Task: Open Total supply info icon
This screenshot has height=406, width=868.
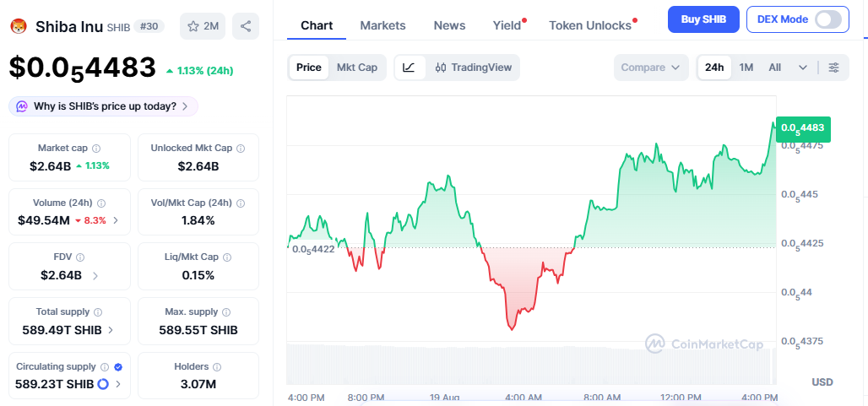Action: pyautogui.click(x=98, y=312)
